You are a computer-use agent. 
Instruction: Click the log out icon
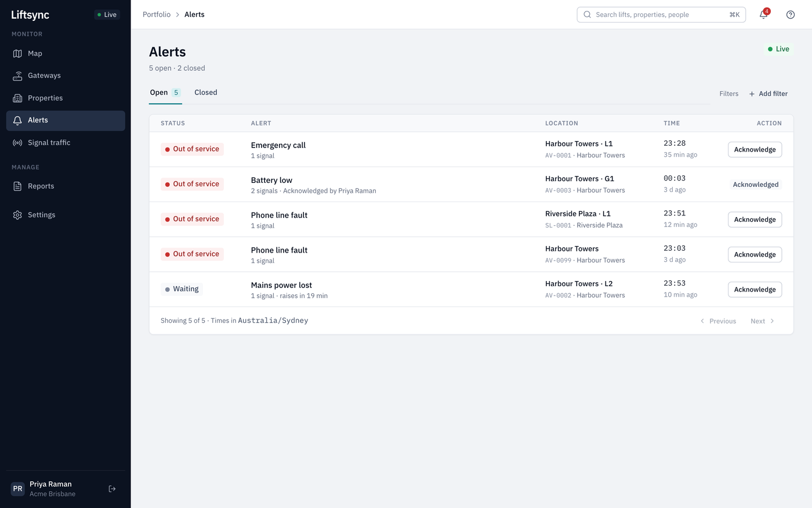coord(113,489)
